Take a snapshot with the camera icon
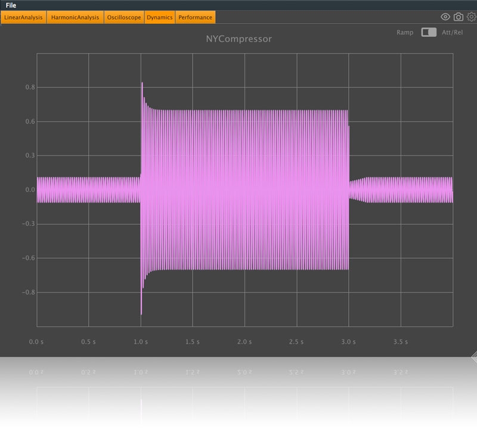 pyautogui.click(x=459, y=17)
